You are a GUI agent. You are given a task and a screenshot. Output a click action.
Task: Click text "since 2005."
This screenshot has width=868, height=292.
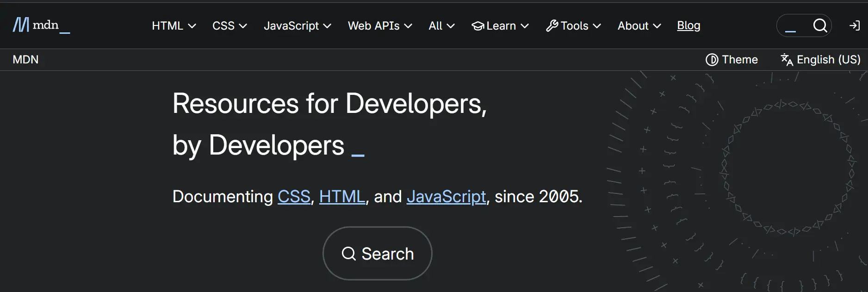click(539, 197)
